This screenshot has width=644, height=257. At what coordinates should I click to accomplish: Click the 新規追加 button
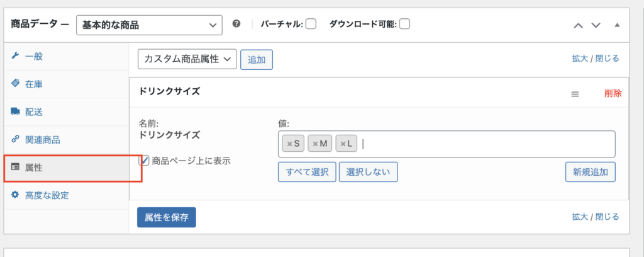(x=590, y=172)
